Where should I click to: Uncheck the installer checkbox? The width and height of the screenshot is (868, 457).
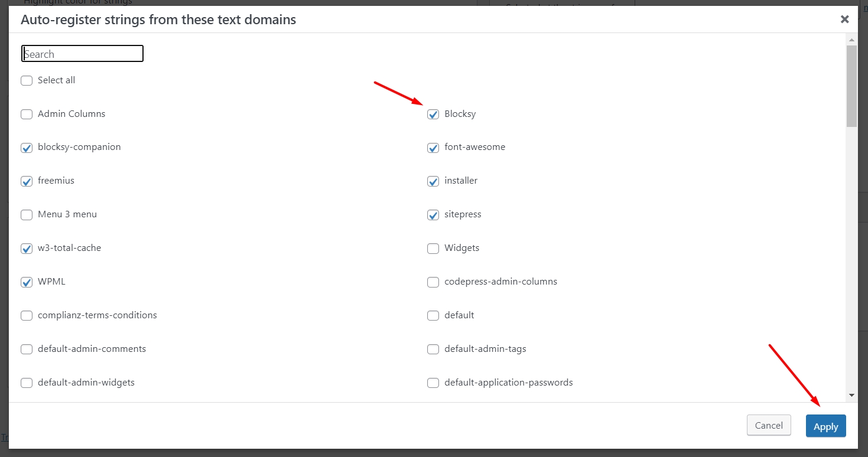point(433,181)
